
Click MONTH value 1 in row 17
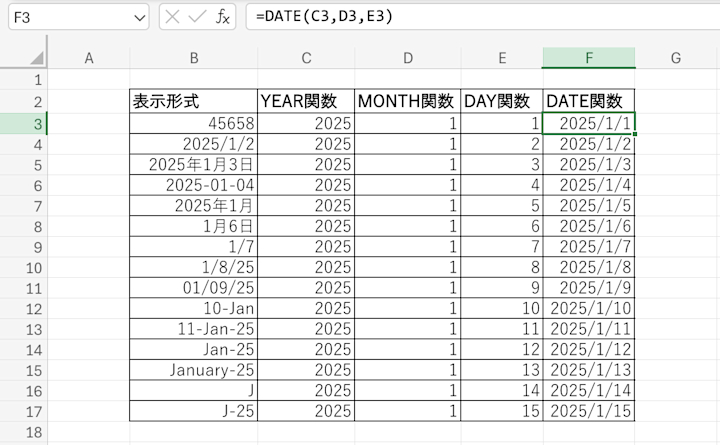coord(407,411)
